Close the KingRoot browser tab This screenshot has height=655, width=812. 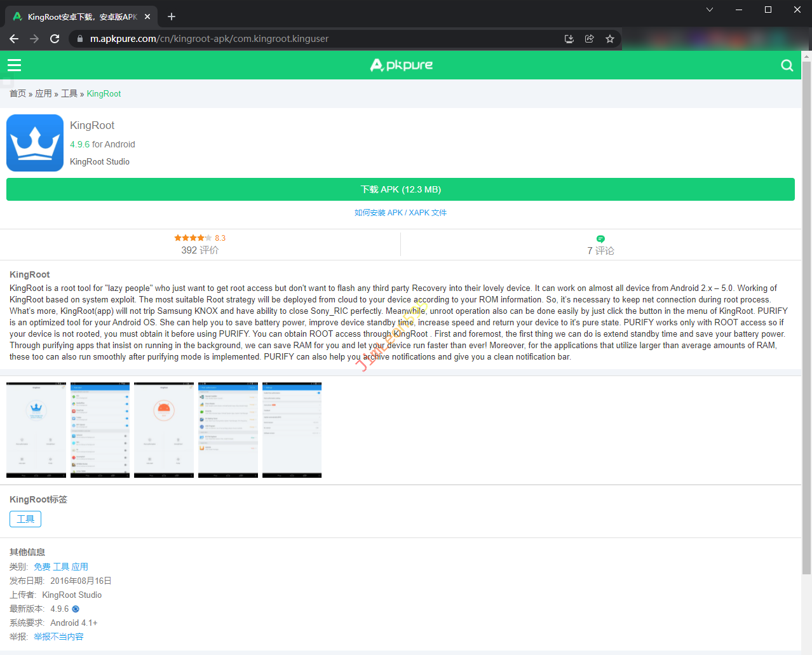click(x=147, y=17)
